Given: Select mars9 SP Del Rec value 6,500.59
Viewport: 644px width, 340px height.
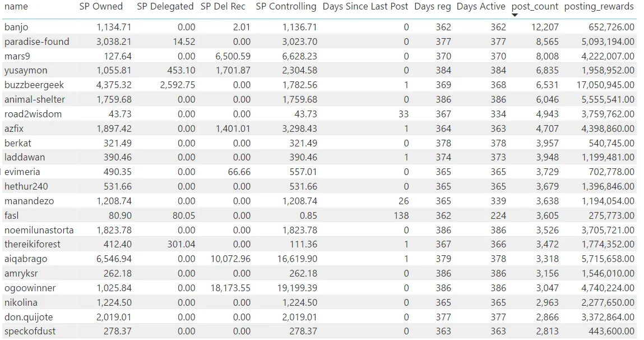Looking at the screenshot, I should pos(233,56).
